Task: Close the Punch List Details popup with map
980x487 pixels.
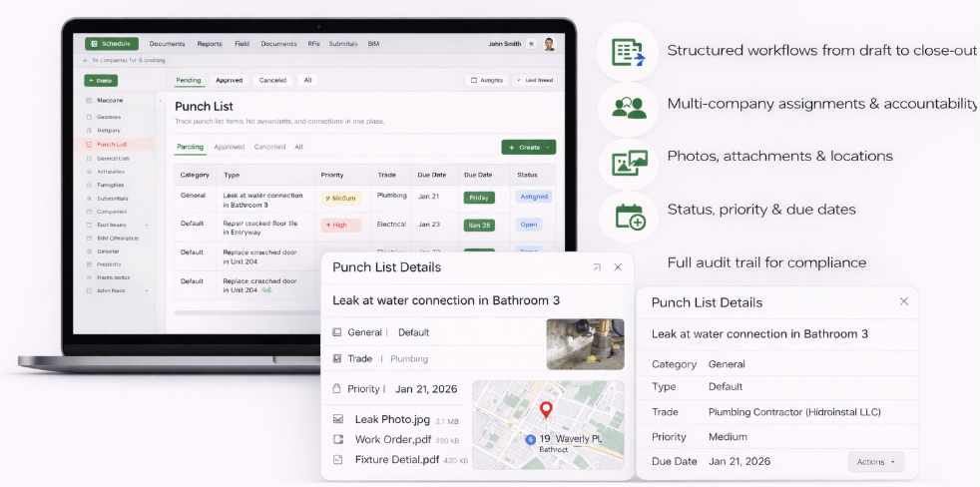Action: 618,267
